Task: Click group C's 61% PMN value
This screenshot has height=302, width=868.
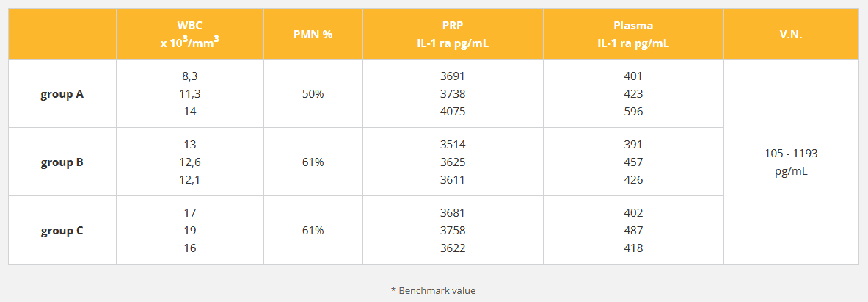Action: [313, 230]
